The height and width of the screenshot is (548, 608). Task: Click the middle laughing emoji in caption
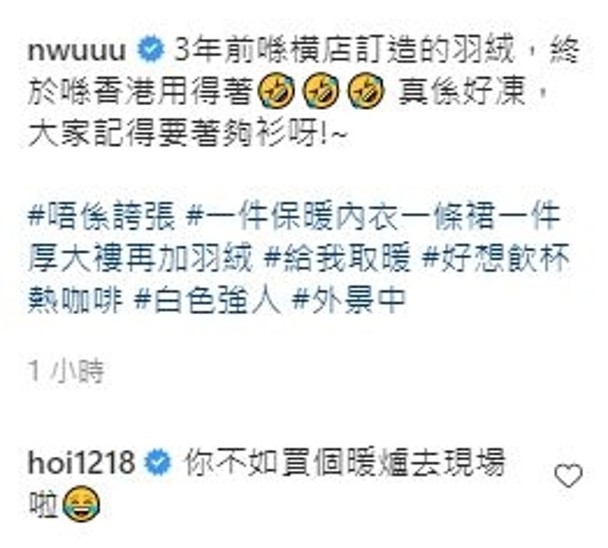point(321,92)
